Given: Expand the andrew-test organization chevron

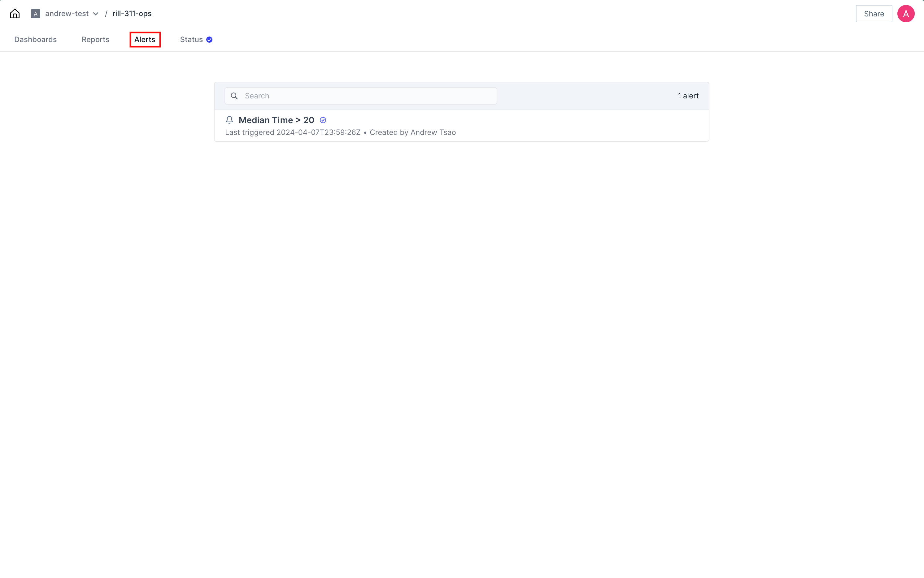Looking at the screenshot, I should pyautogui.click(x=96, y=14).
